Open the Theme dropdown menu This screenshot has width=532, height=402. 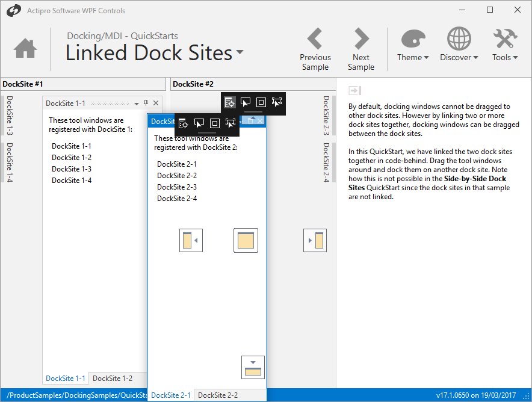[412, 58]
